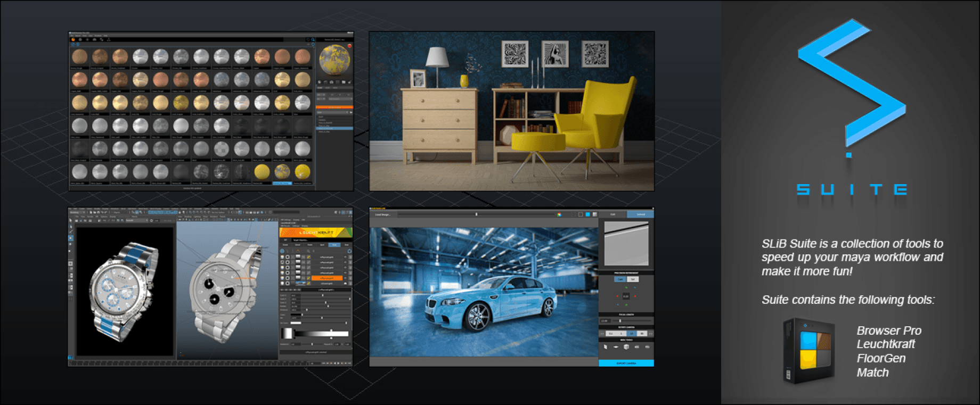Select the highlighted blue rotate step value

pos(632,334)
